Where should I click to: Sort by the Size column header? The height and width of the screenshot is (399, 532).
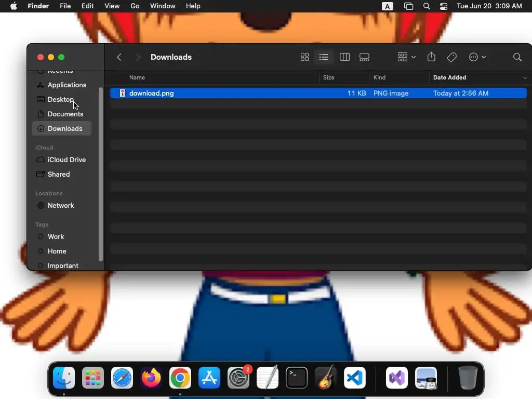(x=328, y=77)
